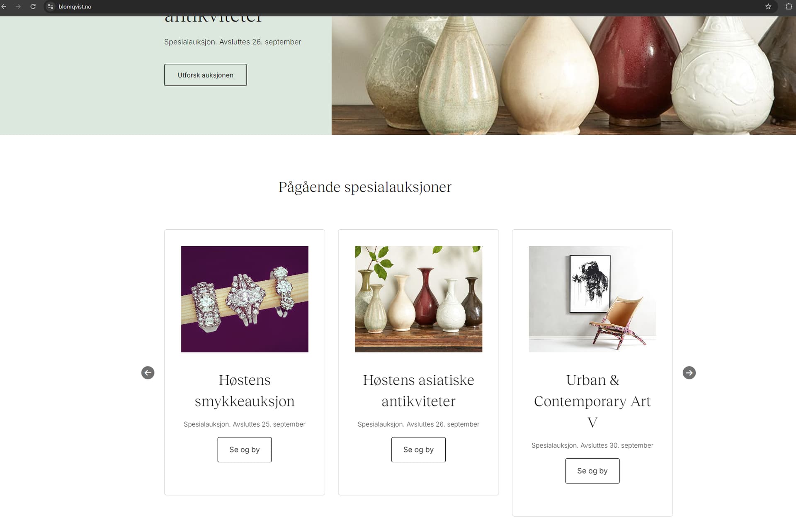Open the Høstens asiatiske antikviteter card title
Viewport: 796px width, 532px height.
tap(418, 391)
